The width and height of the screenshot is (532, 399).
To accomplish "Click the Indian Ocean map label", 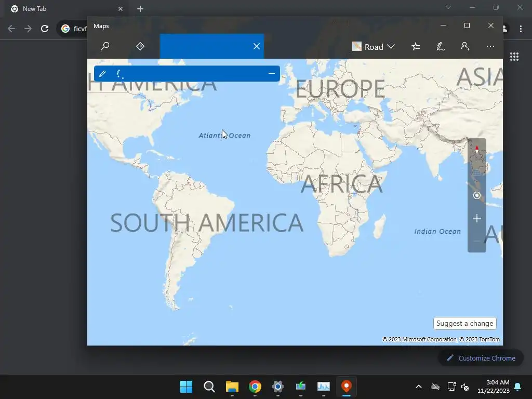I will 437,231.
